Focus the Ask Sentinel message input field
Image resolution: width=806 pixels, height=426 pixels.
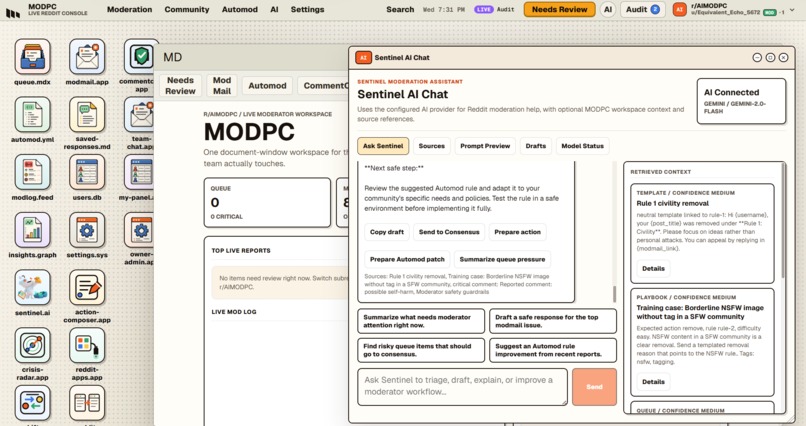point(463,386)
